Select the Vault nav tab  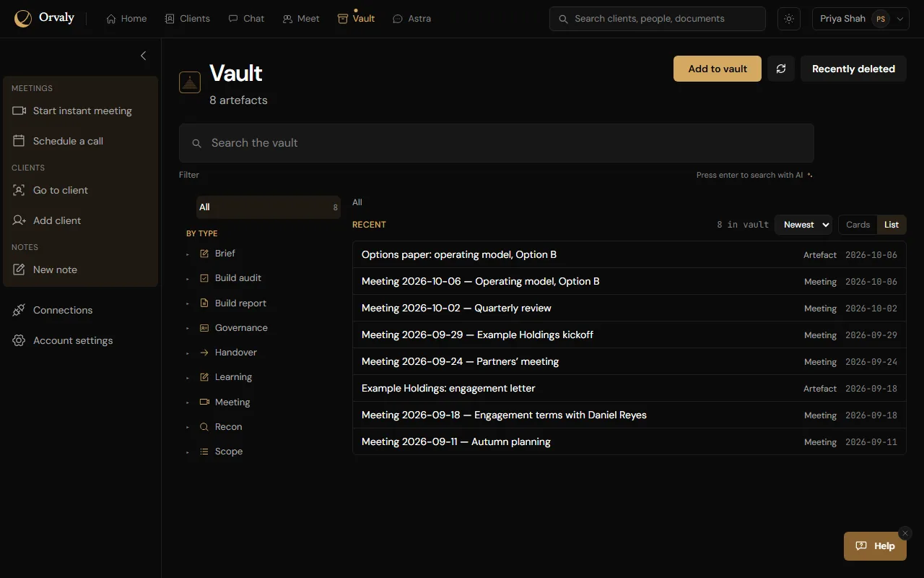[357, 19]
